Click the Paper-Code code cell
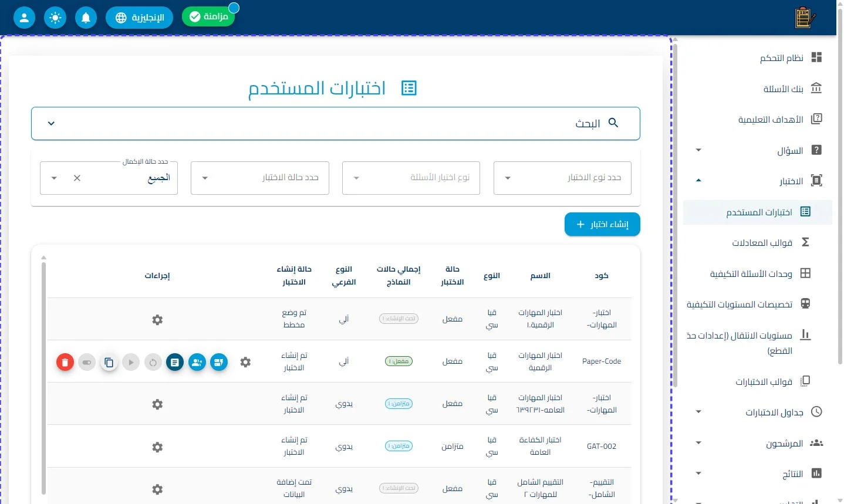Image resolution: width=844 pixels, height=504 pixels. [602, 361]
